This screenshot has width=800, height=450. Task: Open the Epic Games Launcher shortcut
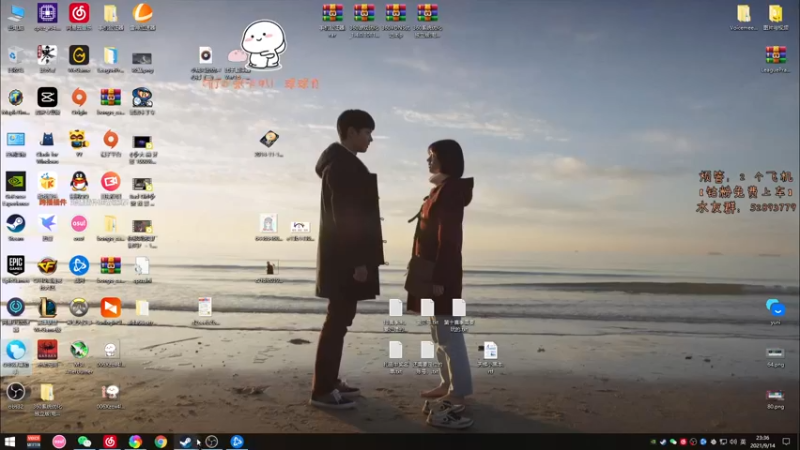16,266
